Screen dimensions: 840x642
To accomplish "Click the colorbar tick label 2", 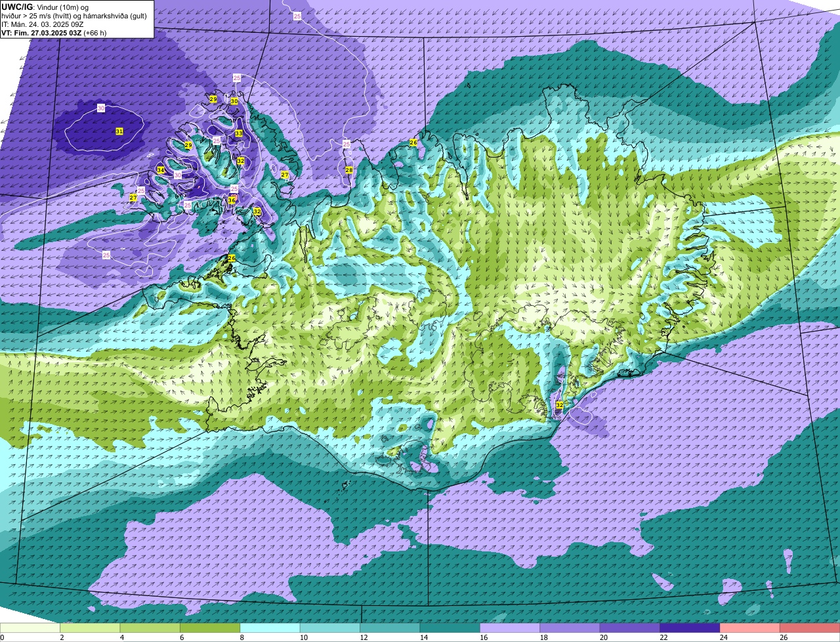I will click(61, 637).
